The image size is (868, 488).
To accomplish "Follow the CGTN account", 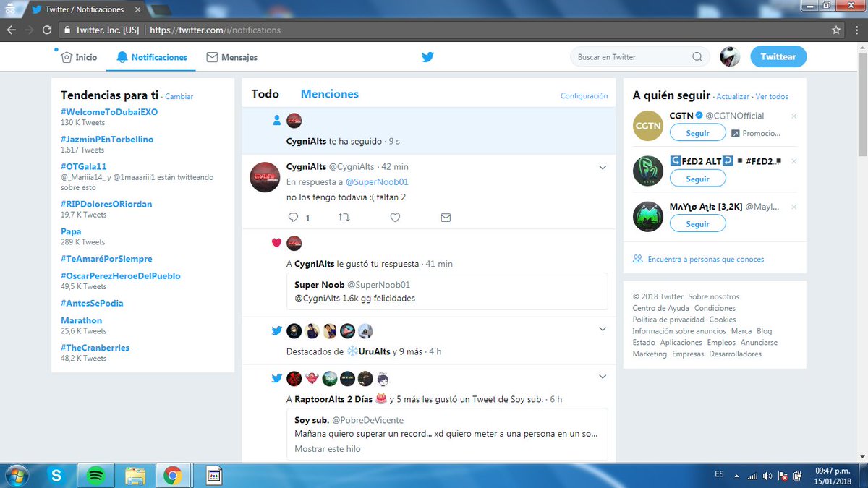I will click(697, 133).
